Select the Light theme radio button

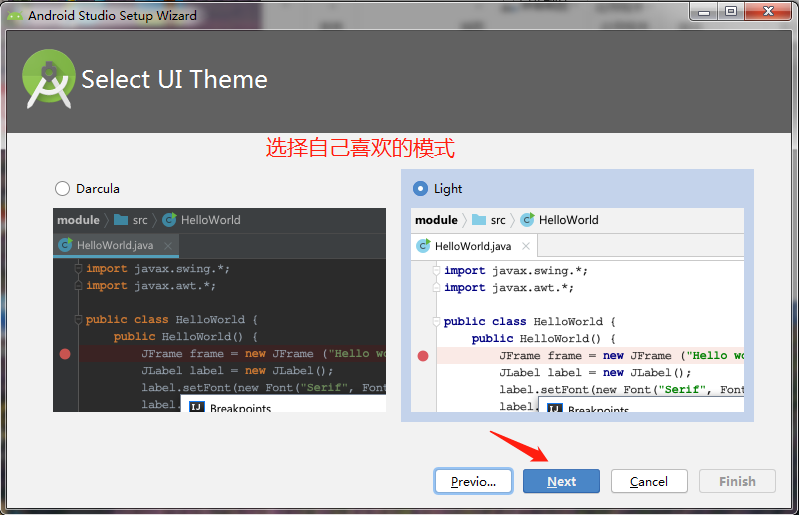point(420,188)
